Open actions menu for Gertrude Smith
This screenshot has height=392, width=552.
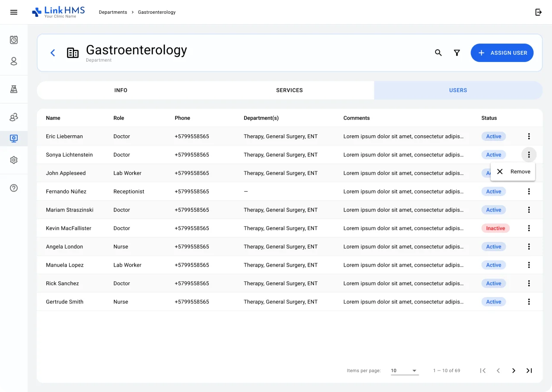[529, 302]
